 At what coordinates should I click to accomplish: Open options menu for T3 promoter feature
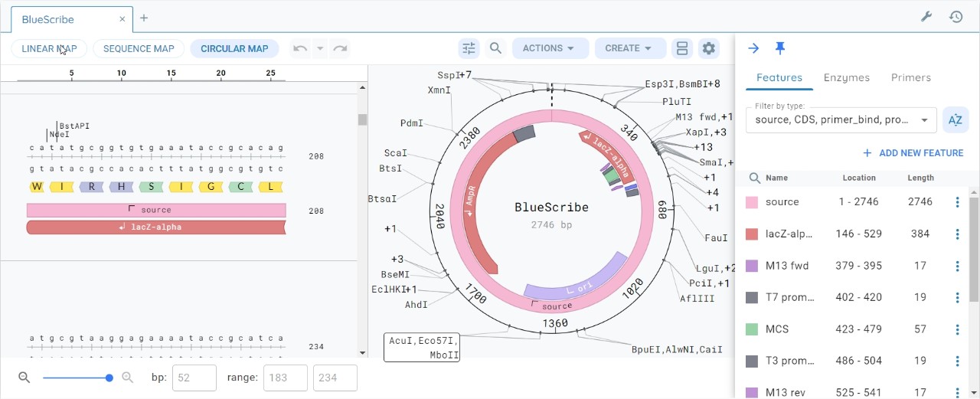[957, 361]
